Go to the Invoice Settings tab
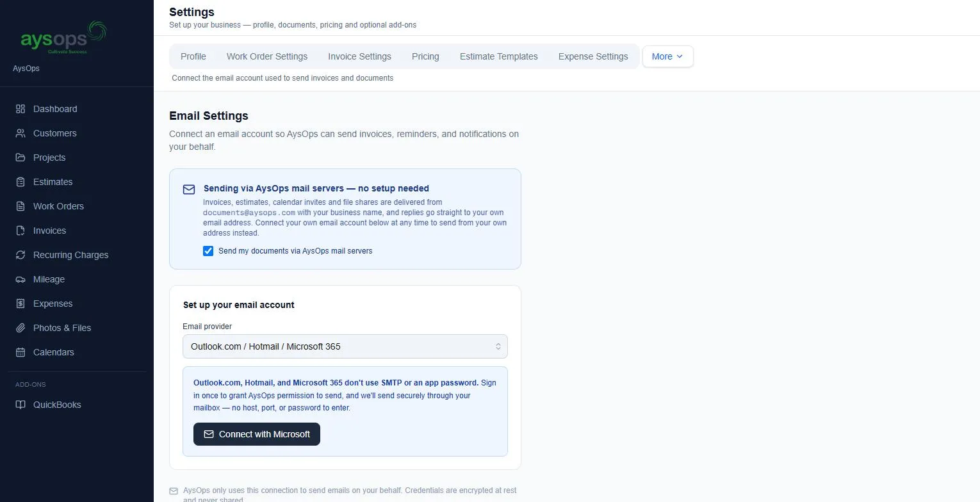This screenshot has width=980, height=502. [359, 56]
